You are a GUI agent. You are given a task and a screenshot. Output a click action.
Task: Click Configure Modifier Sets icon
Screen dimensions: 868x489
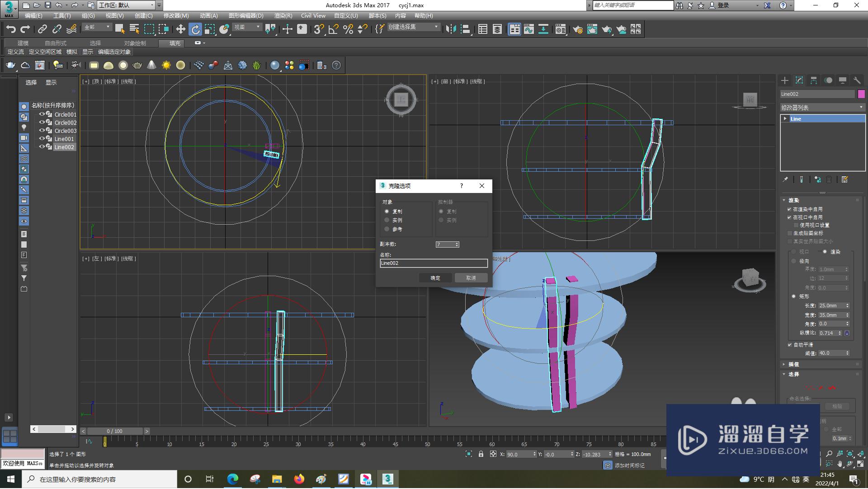844,180
